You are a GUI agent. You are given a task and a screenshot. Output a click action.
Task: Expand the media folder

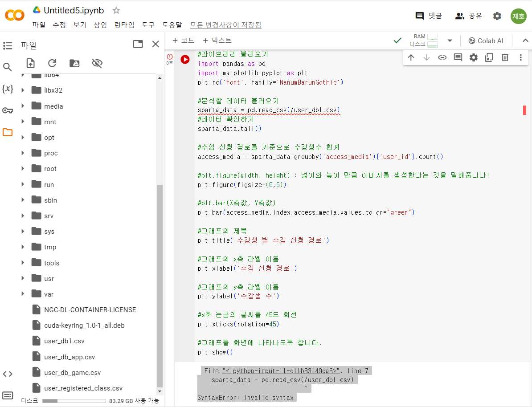pos(23,106)
